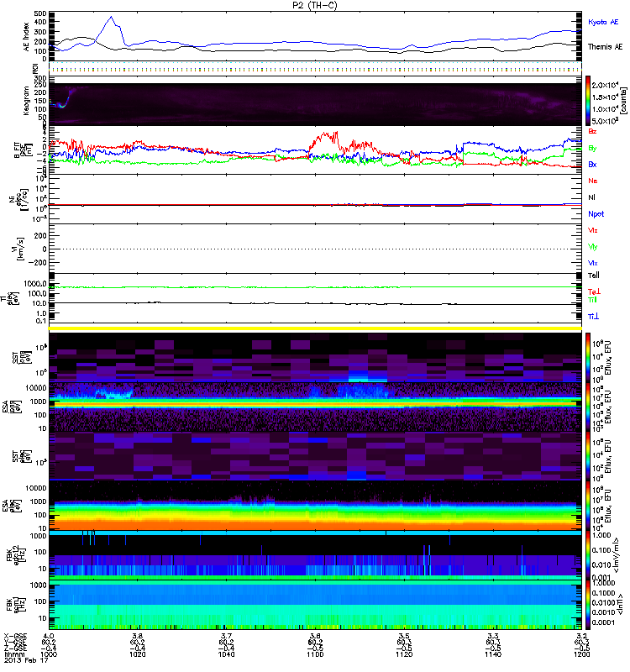Viewport: 630px width, 672px height.
Task: Select the Themis AE legend label
Action: point(605,47)
